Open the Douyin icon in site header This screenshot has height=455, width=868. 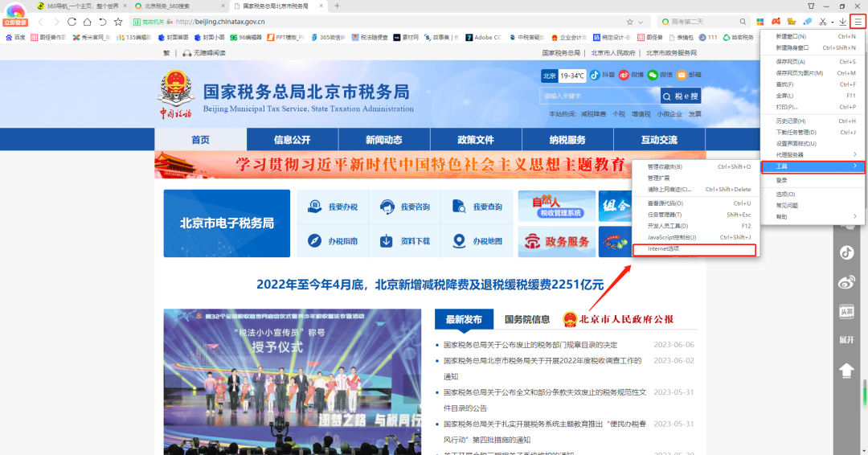[596, 75]
